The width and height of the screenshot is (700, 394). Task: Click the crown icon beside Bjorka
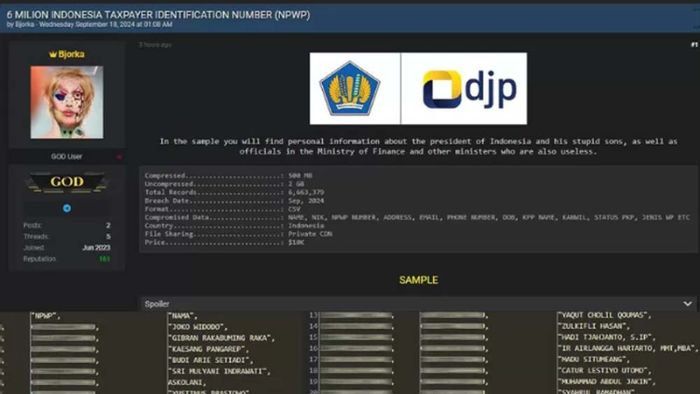pos(53,54)
